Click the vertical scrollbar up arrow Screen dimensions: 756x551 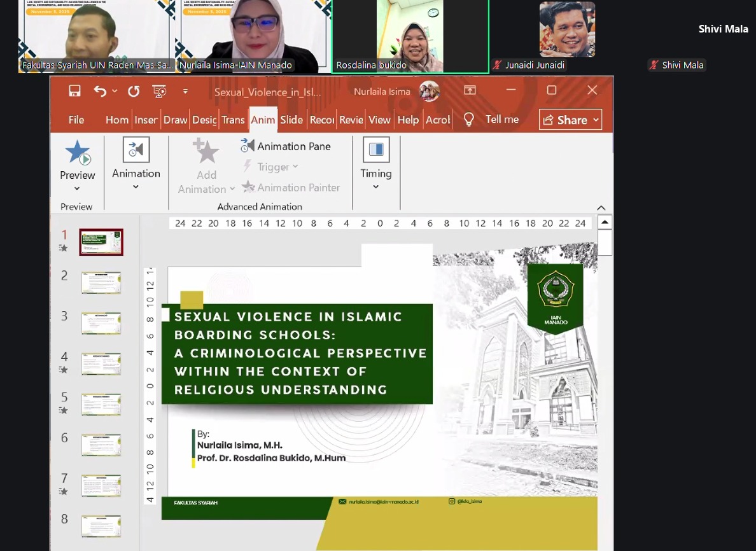605,222
